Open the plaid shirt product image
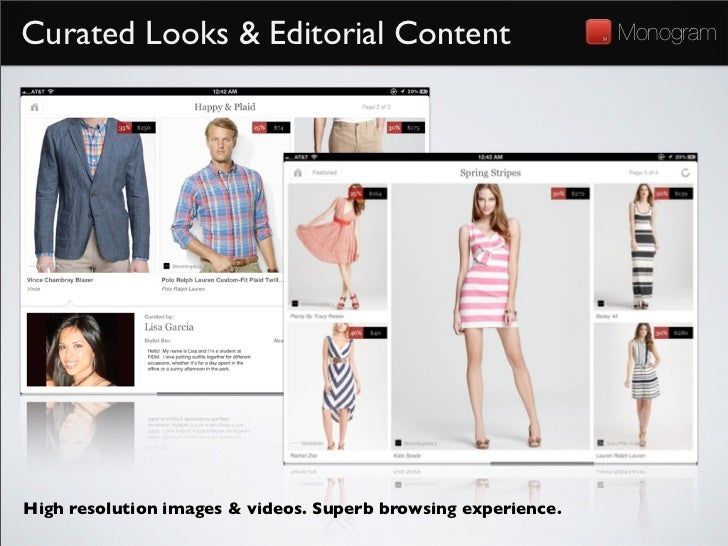This screenshot has width=728, height=546. tap(225, 195)
